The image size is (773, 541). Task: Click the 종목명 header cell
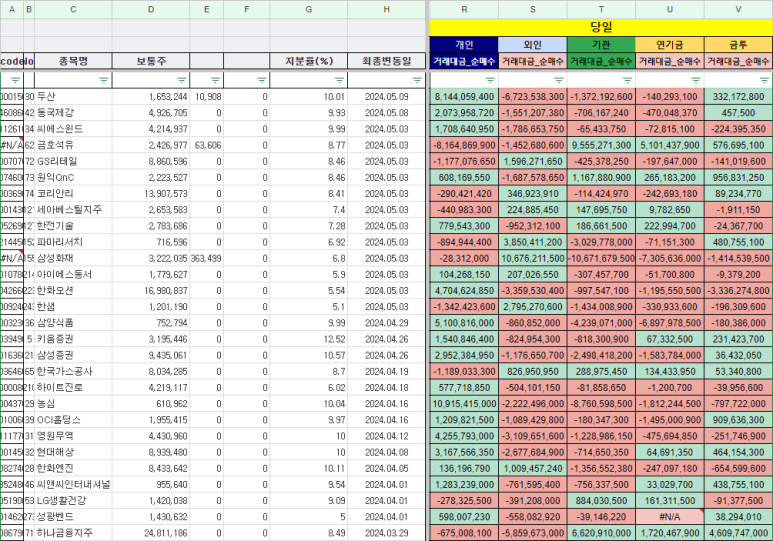click(73, 61)
